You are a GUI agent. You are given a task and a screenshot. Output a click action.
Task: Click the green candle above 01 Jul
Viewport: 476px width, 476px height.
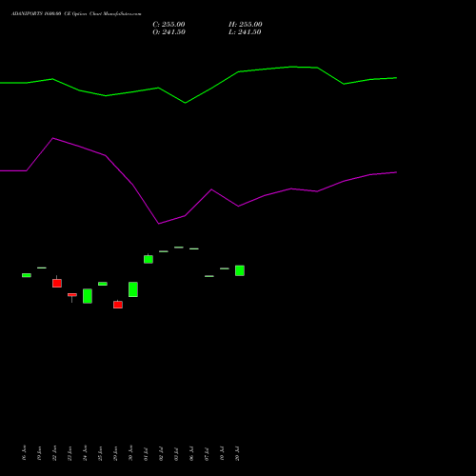click(149, 259)
